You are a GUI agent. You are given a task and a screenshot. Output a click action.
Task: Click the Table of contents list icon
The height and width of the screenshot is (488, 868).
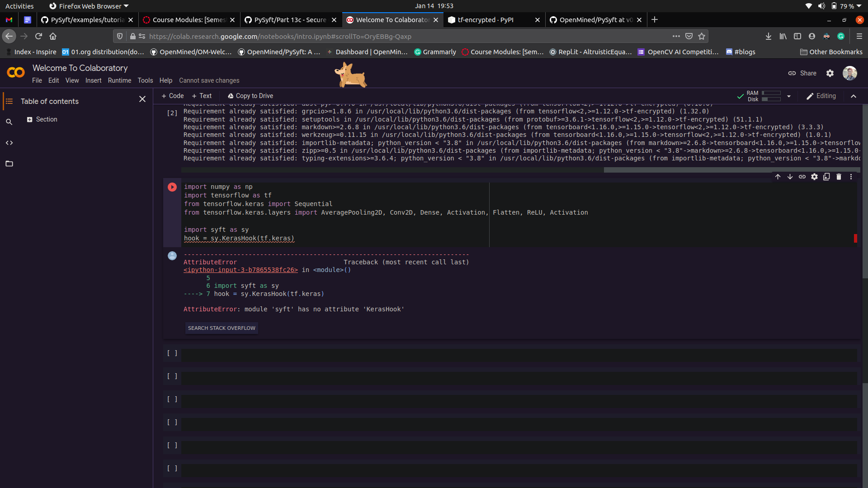9,101
